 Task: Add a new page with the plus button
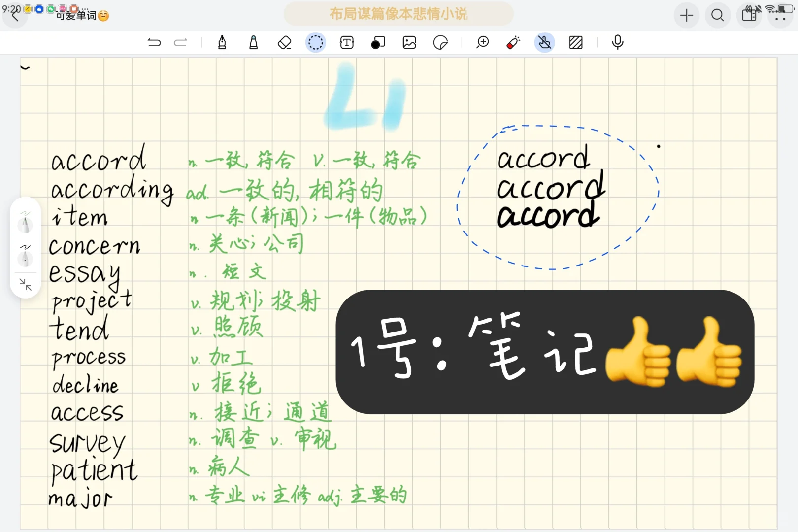[687, 16]
